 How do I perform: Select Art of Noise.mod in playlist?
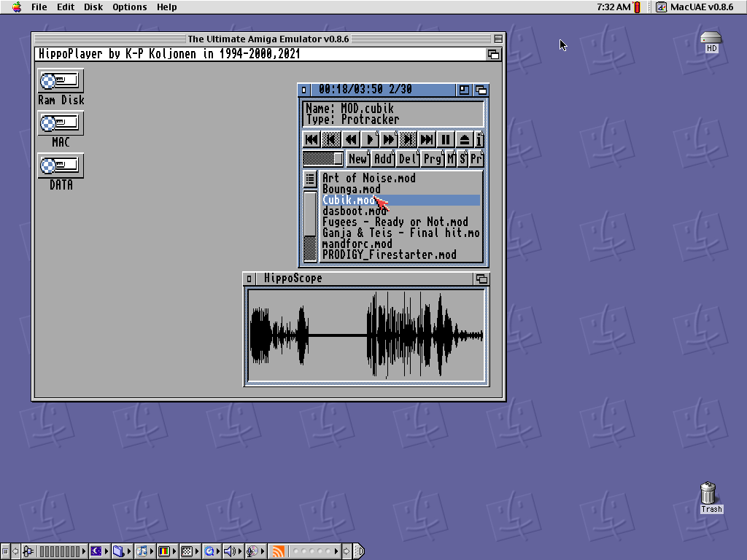pos(401,178)
